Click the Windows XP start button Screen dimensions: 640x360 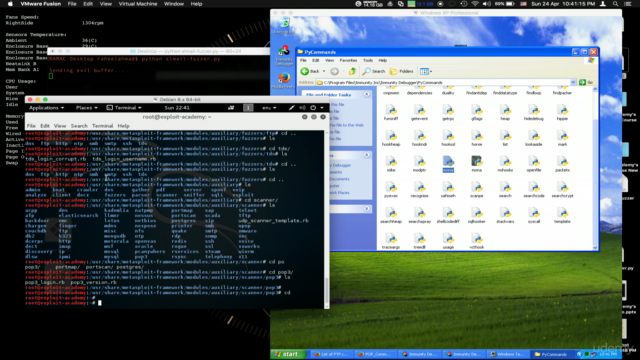287,354
